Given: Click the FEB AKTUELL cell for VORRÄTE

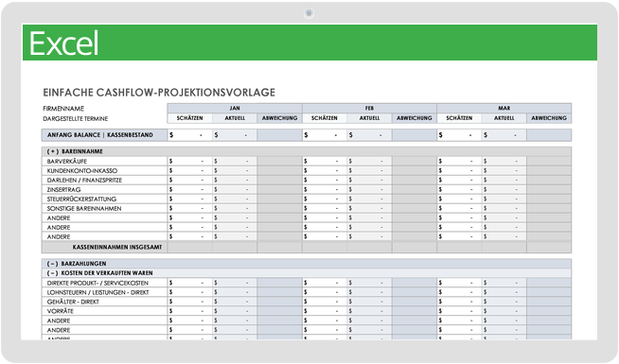Looking at the screenshot, I should coord(369,311).
